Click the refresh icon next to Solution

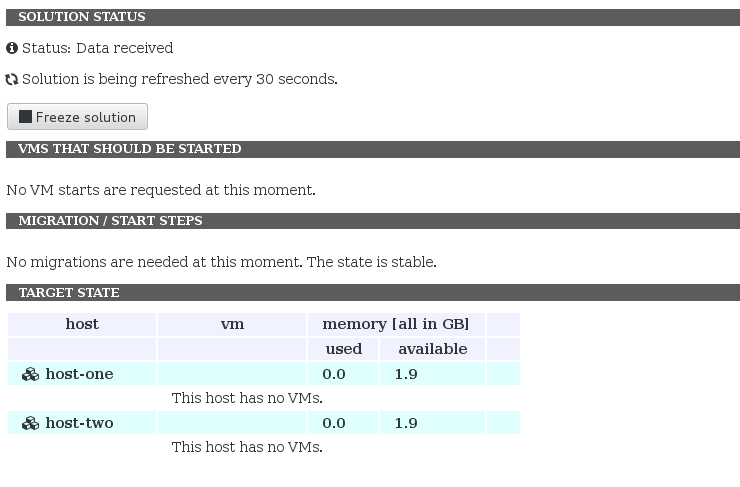coord(12,79)
